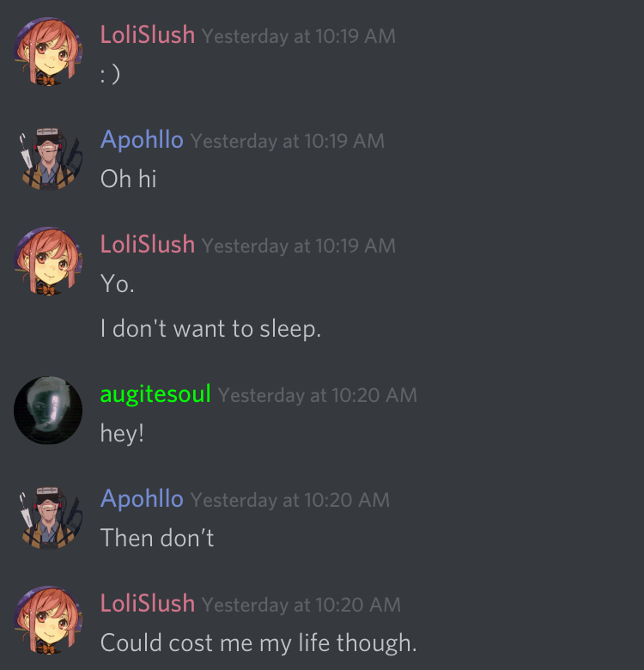Click LoliSlush's avatar on the last message
The height and width of the screenshot is (670, 644).
48,620
